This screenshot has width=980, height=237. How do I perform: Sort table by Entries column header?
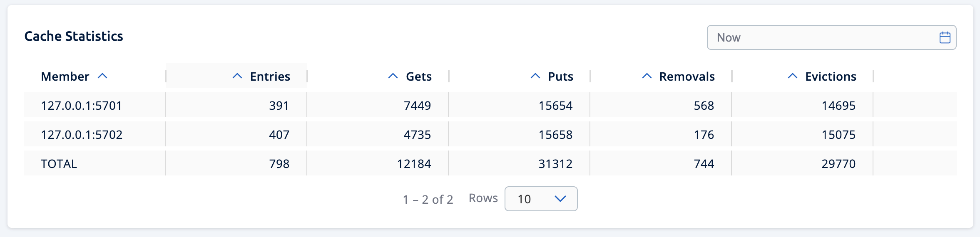pyautogui.click(x=270, y=77)
